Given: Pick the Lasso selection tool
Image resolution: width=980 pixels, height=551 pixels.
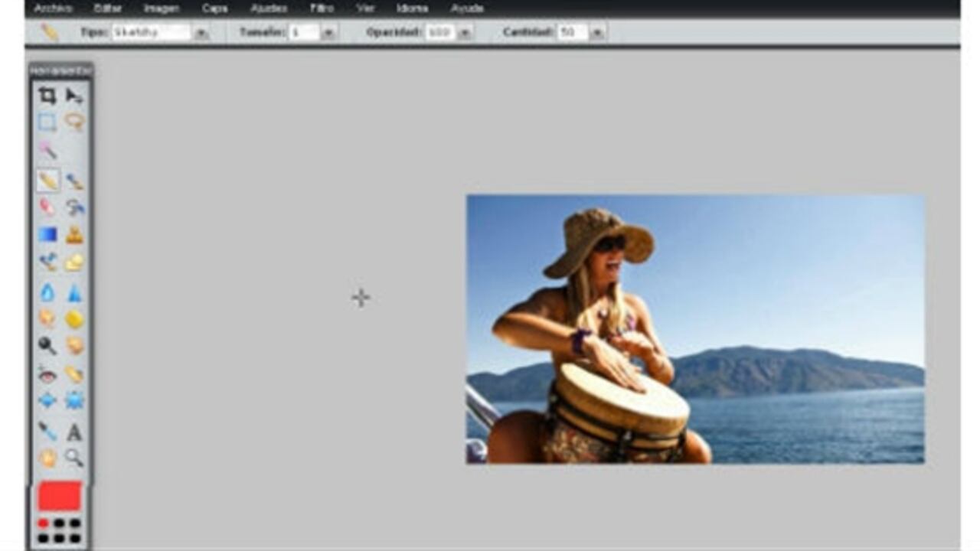Looking at the screenshot, I should pyautogui.click(x=74, y=122).
